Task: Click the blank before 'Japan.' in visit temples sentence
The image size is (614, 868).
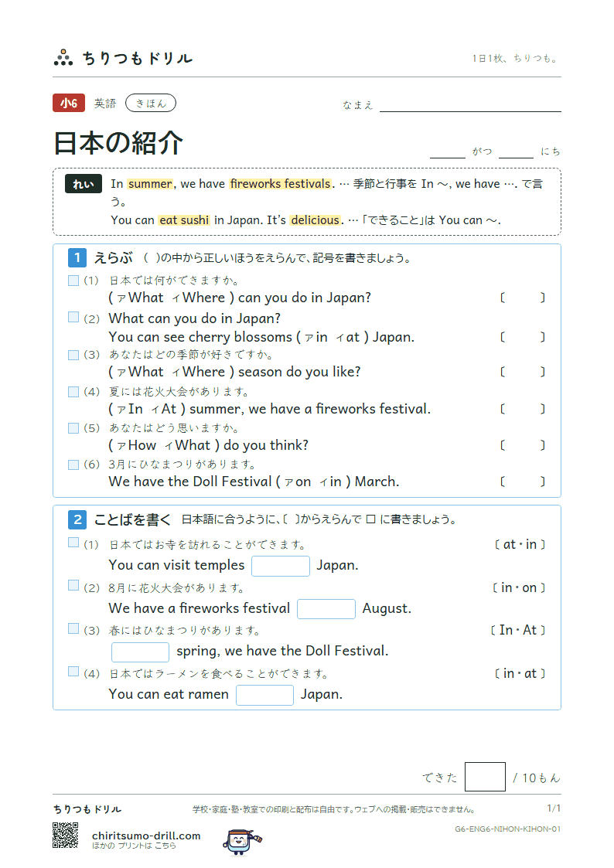Action: (x=281, y=566)
